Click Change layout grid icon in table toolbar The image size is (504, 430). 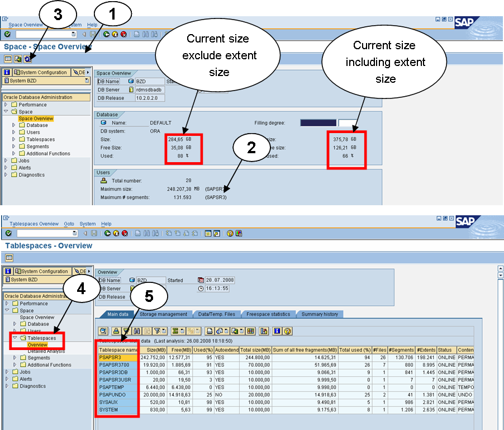pyautogui.click(x=251, y=331)
